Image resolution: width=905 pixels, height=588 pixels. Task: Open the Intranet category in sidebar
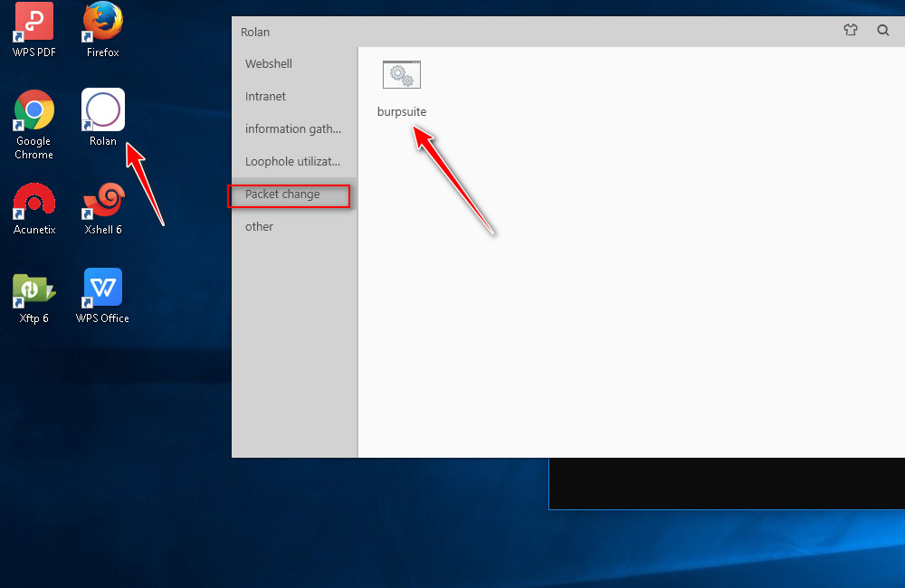(x=265, y=97)
